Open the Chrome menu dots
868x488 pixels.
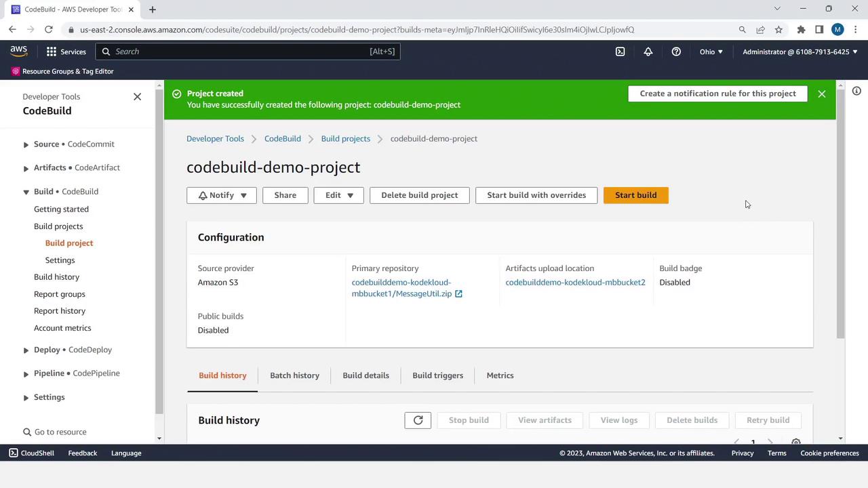click(x=856, y=30)
